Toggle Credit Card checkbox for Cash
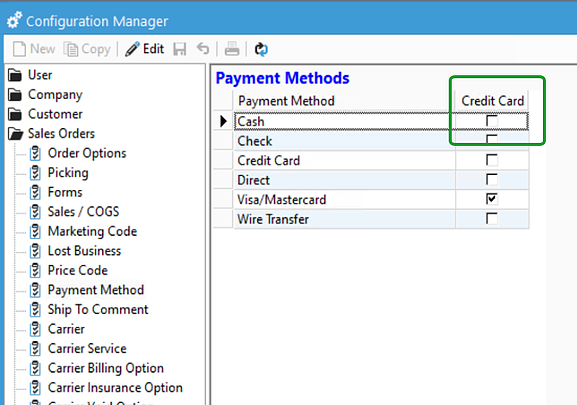 pos(492,121)
